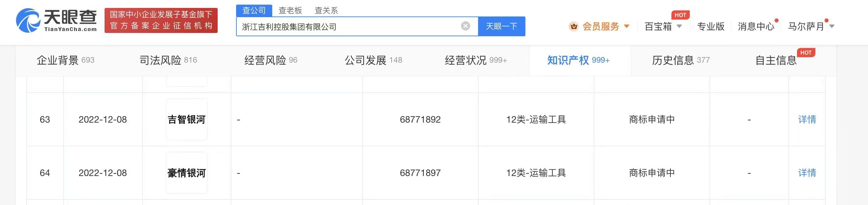Click date 2022-12-08 in row 63
868x205 pixels.
click(x=103, y=119)
